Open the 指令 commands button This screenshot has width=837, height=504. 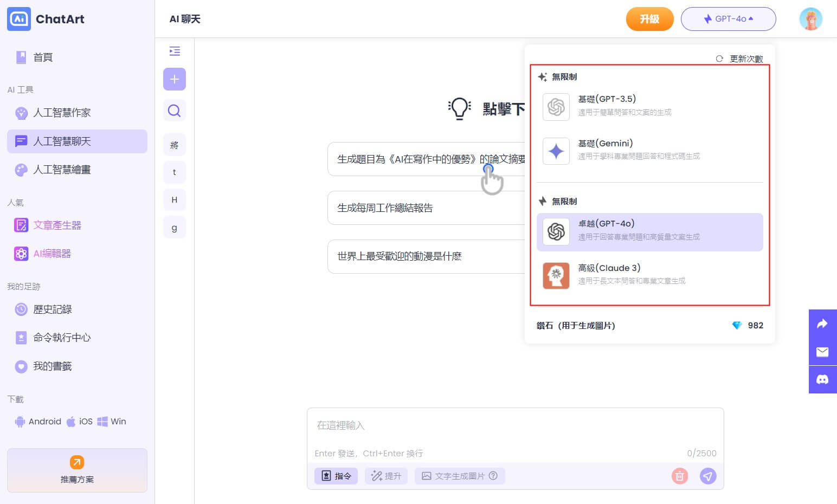336,476
